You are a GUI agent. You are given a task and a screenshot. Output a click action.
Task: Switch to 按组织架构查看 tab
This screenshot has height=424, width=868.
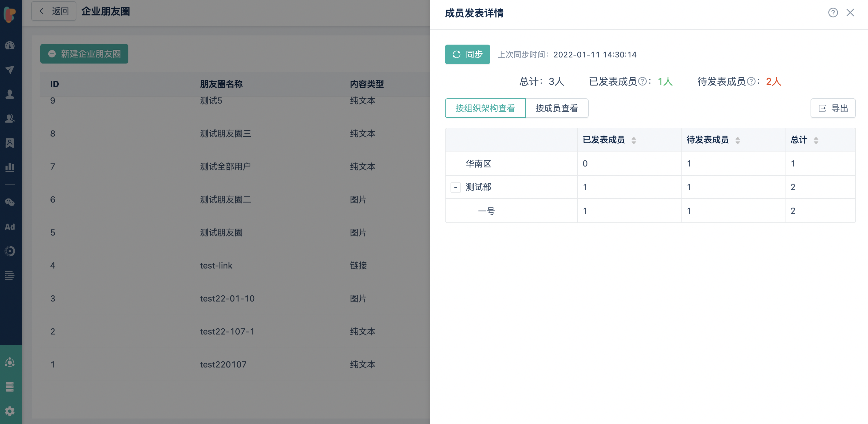(485, 108)
